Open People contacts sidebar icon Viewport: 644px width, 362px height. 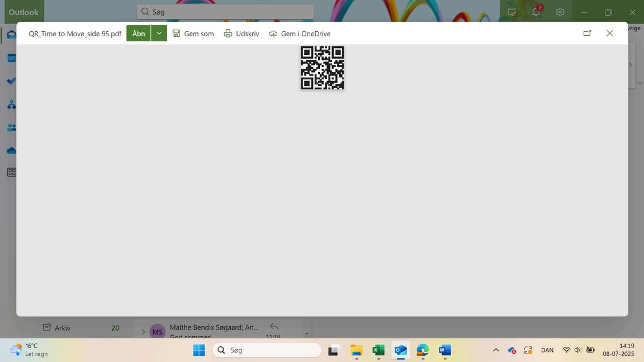12,127
